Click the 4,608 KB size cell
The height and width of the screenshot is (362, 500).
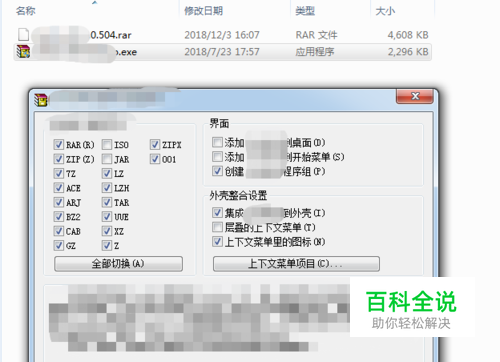coord(408,35)
